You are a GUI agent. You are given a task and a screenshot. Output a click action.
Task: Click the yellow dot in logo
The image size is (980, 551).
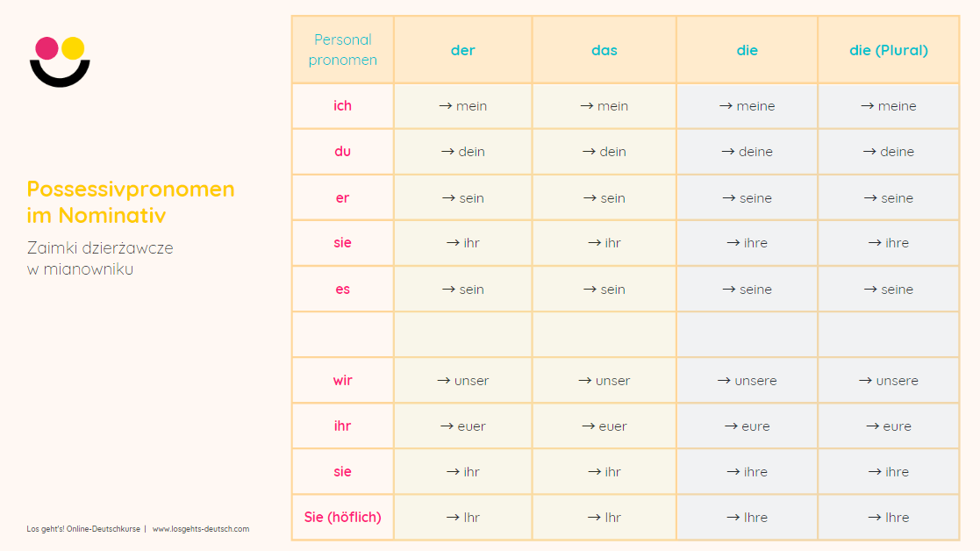tap(73, 48)
